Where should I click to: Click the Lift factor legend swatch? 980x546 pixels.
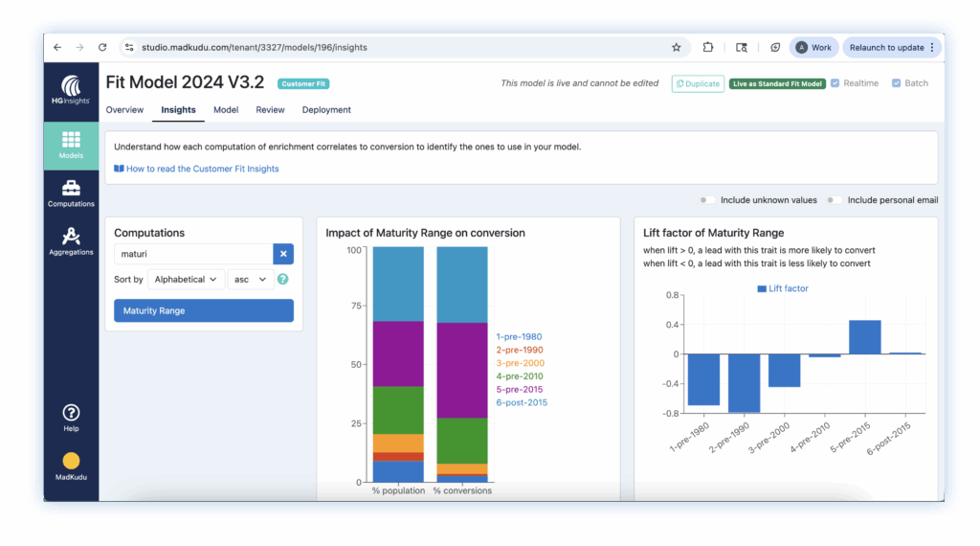click(x=762, y=288)
